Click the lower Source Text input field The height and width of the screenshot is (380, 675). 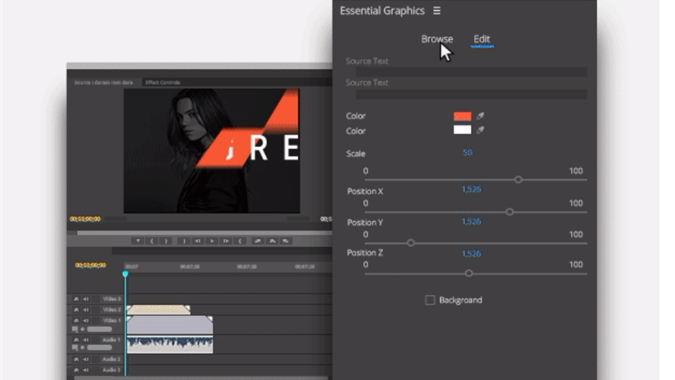471,94
